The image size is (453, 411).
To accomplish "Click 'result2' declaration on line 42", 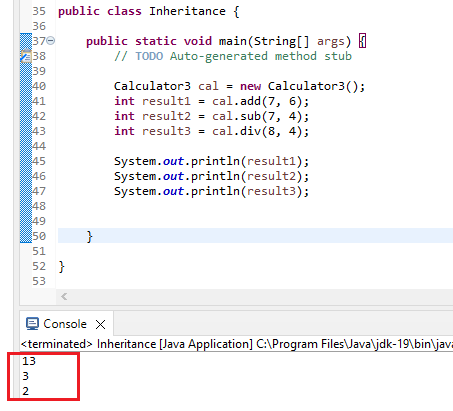I will point(166,116).
